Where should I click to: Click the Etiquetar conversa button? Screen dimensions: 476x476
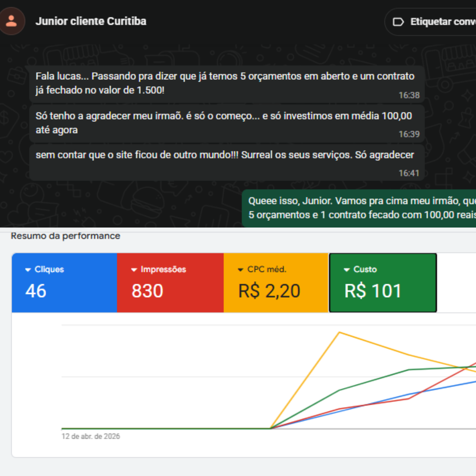click(x=430, y=22)
